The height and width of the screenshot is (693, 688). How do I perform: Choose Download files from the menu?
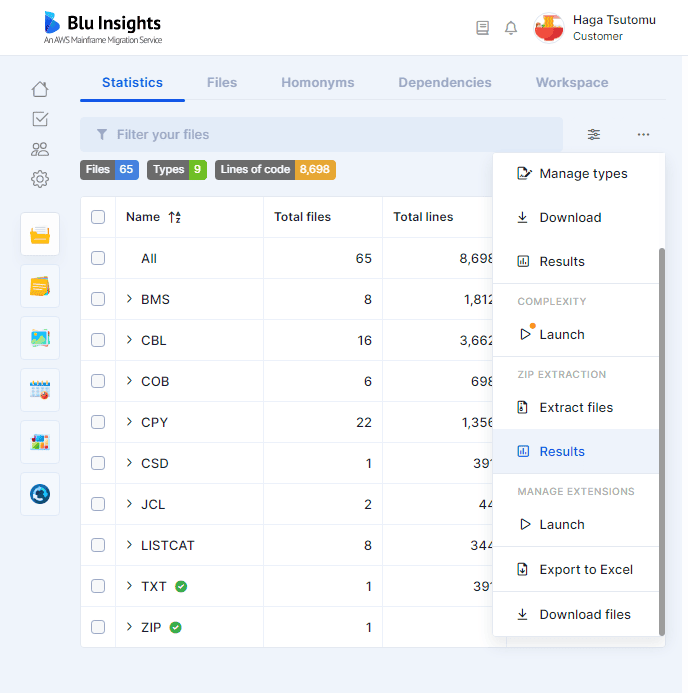pos(576,614)
